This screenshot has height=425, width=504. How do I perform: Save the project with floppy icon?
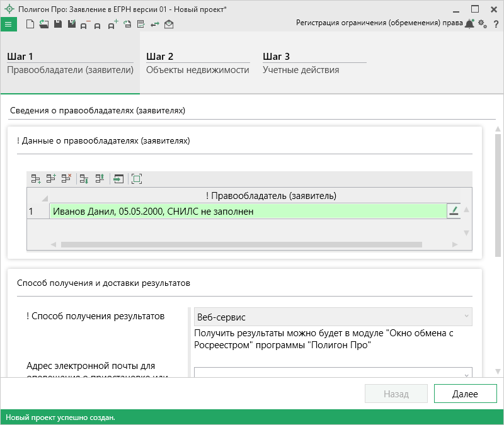[57, 25]
